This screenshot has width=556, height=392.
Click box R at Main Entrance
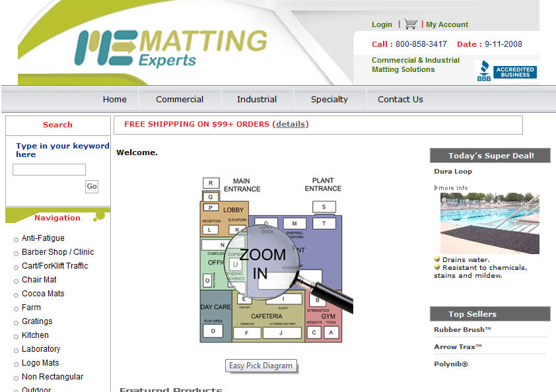coord(211,183)
